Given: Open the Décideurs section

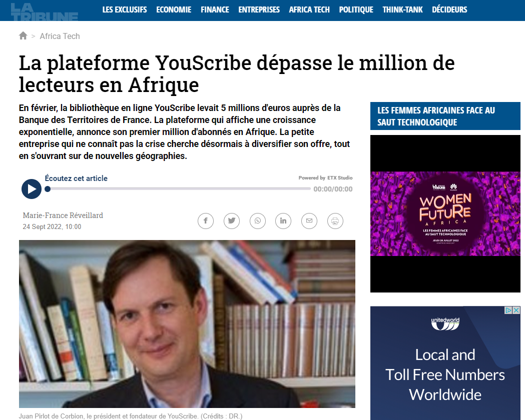Looking at the screenshot, I should coord(449,9).
